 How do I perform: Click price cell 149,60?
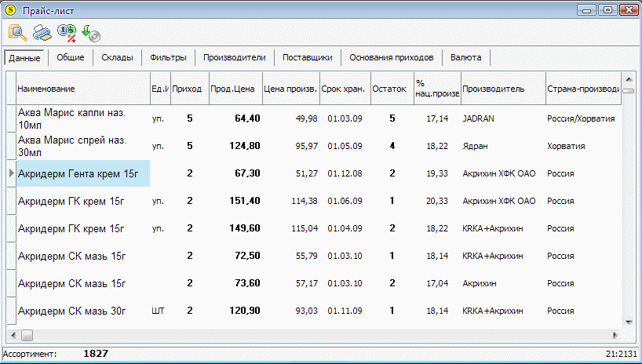coord(245,228)
